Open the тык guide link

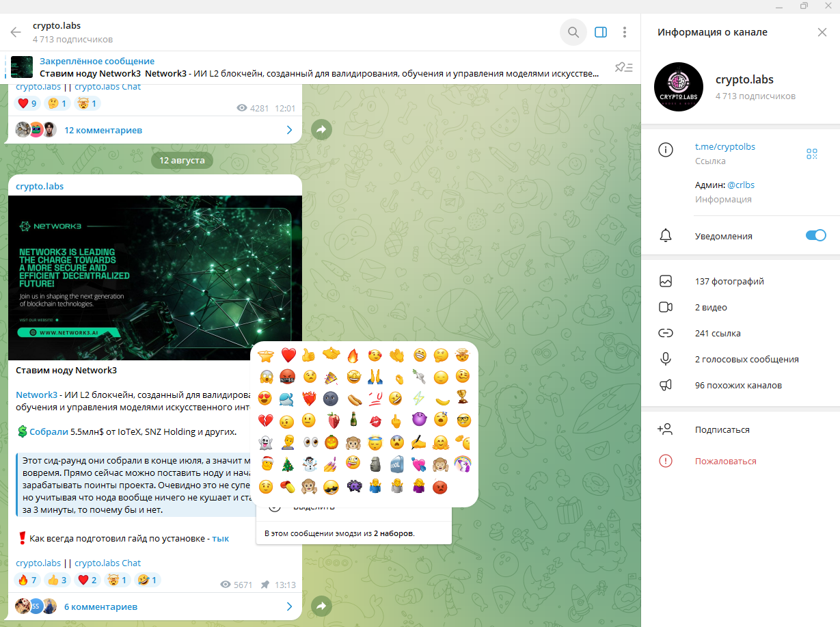coord(221,538)
